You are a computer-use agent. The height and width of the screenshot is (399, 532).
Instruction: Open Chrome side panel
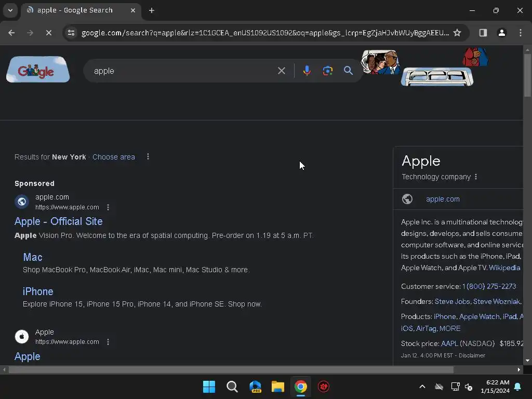tap(483, 33)
